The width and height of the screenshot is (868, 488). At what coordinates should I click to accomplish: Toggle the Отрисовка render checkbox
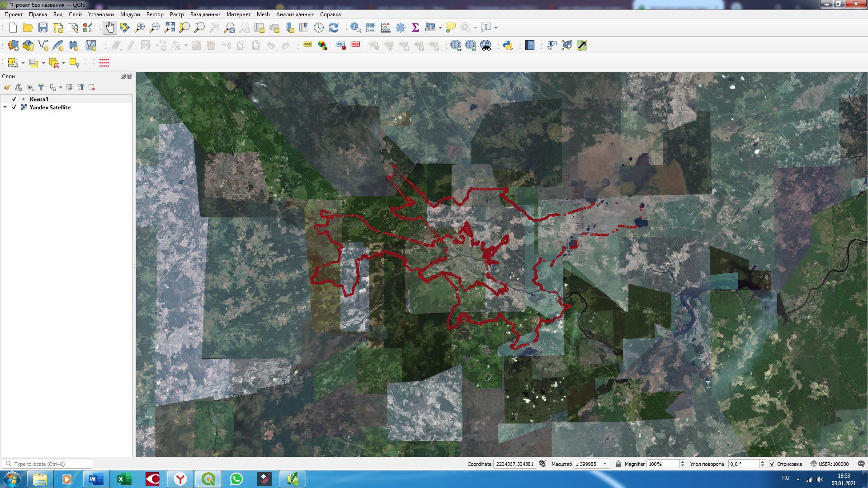pyautogui.click(x=772, y=464)
